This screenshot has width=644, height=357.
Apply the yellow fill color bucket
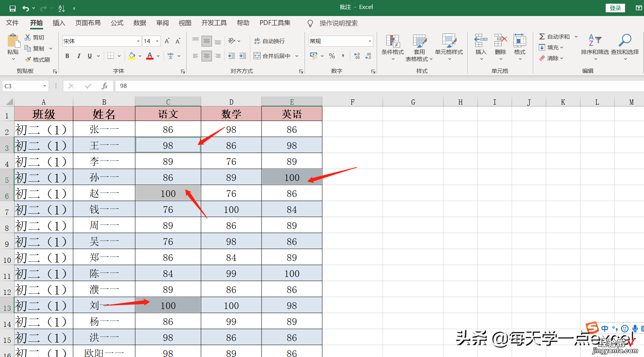click(132, 56)
